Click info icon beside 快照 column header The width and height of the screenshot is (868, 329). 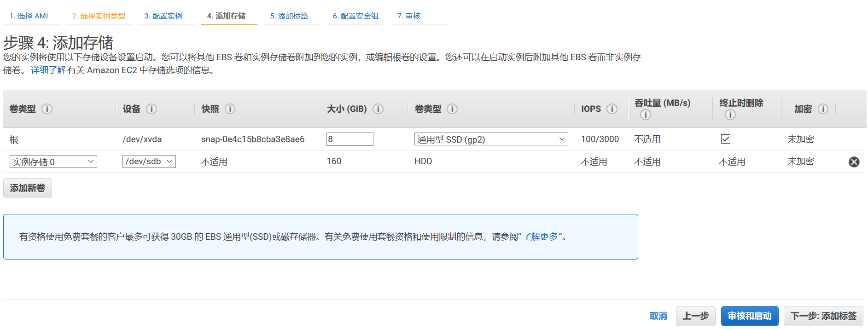point(230,109)
